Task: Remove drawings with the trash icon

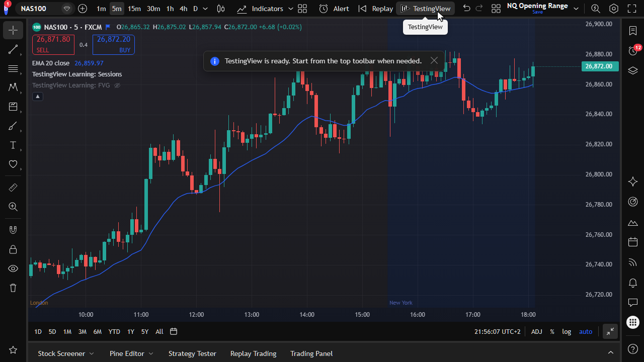Action: click(13, 288)
